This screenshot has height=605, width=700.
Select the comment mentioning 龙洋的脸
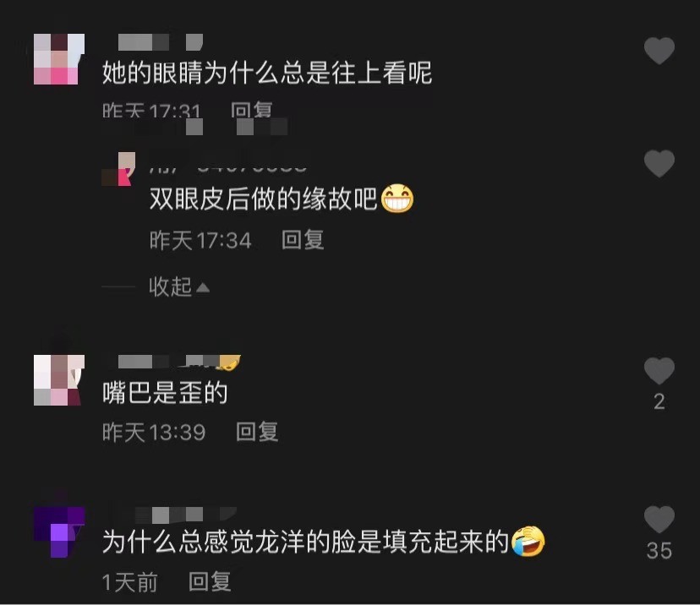pyautogui.click(x=324, y=542)
